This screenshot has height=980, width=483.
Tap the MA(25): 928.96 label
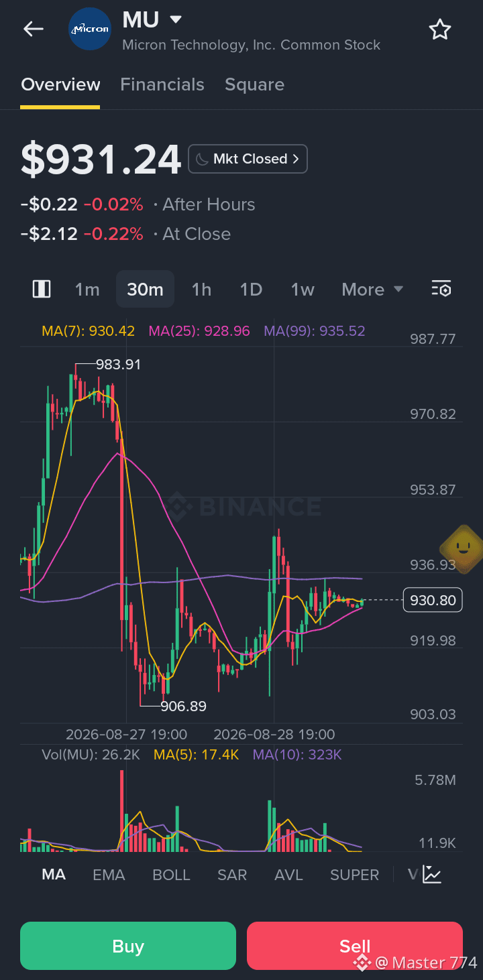coord(199,331)
